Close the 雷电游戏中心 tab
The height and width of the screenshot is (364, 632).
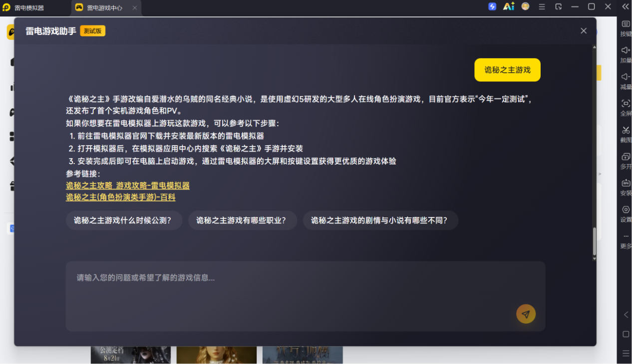pyautogui.click(x=135, y=7)
